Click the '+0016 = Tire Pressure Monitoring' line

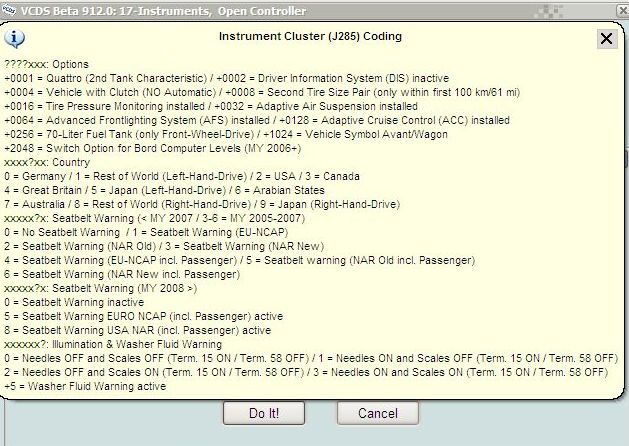point(211,106)
